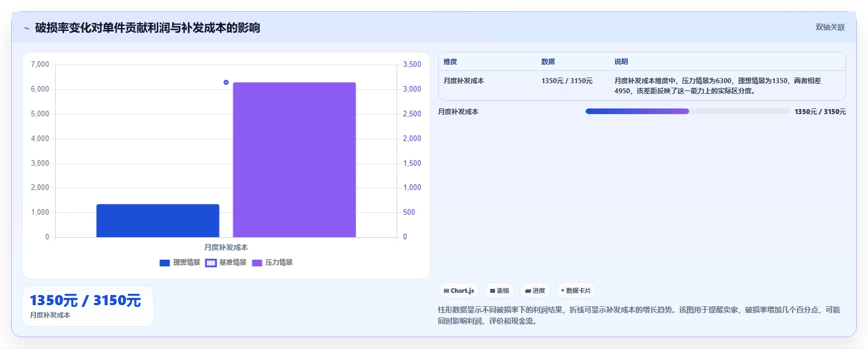Click the 月度补发成本 progress bar
Viewport: 868px width, 349px height.
coord(688,111)
